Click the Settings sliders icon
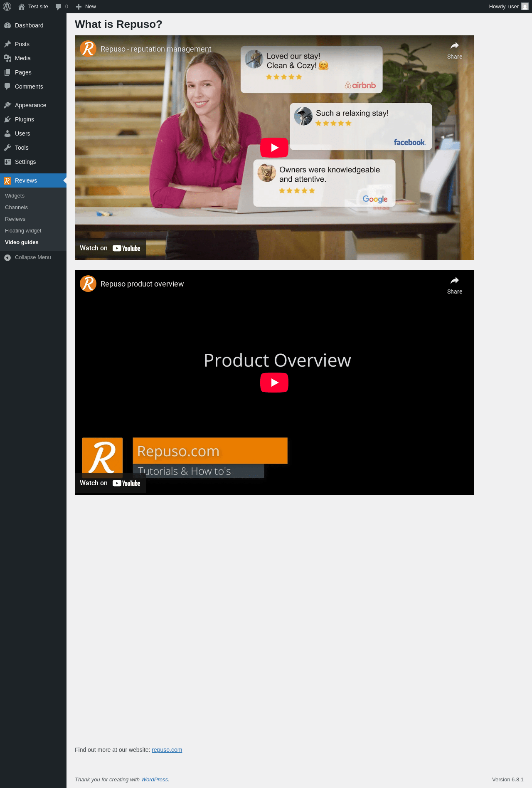Screen dimensions: 532x788 (x=7, y=162)
